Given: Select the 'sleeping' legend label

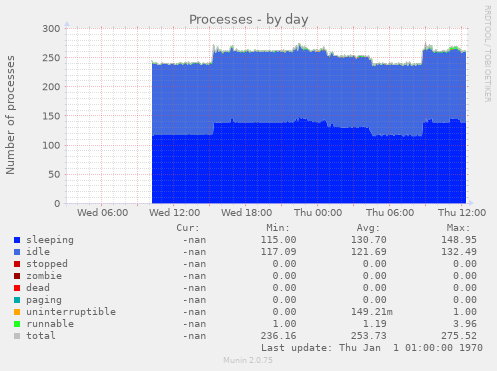Looking at the screenshot, I should (x=50, y=240).
